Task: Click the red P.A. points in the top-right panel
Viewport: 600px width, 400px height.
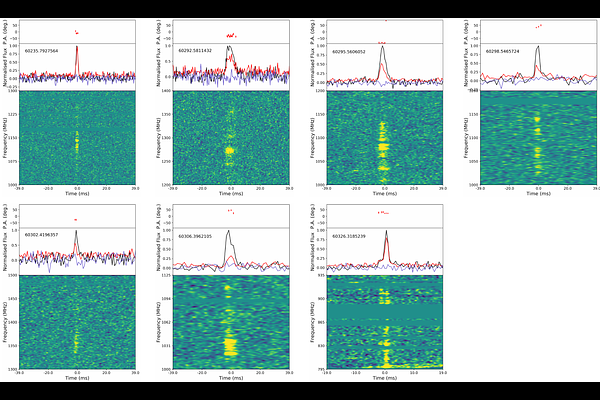Action: 539,26
